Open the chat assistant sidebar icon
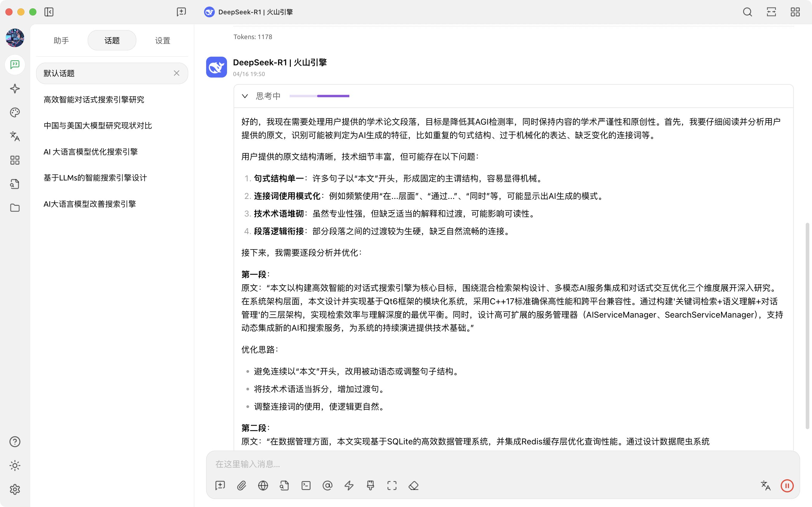812x507 pixels. pyautogui.click(x=15, y=64)
